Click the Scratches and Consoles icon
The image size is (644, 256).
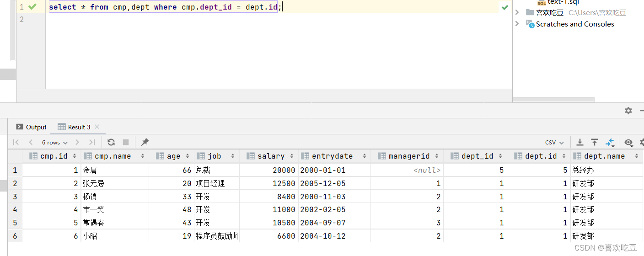tap(531, 24)
